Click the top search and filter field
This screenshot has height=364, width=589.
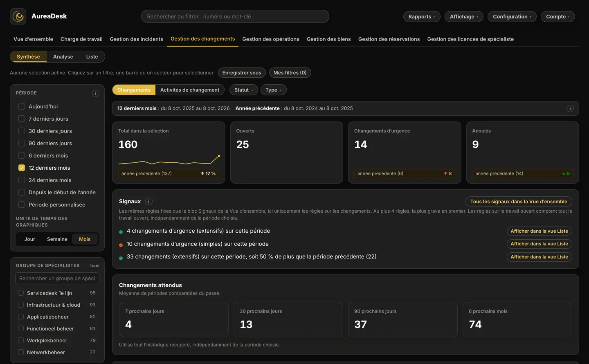235,16
